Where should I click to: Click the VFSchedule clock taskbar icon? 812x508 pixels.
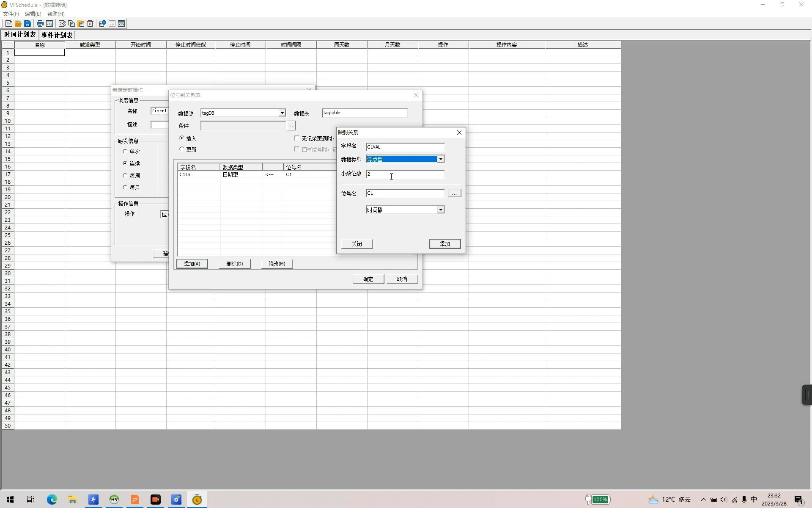197,500
